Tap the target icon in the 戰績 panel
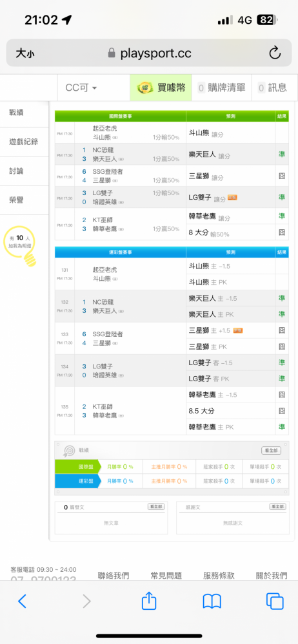Screen dimensions: 298x644 click(68, 451)
